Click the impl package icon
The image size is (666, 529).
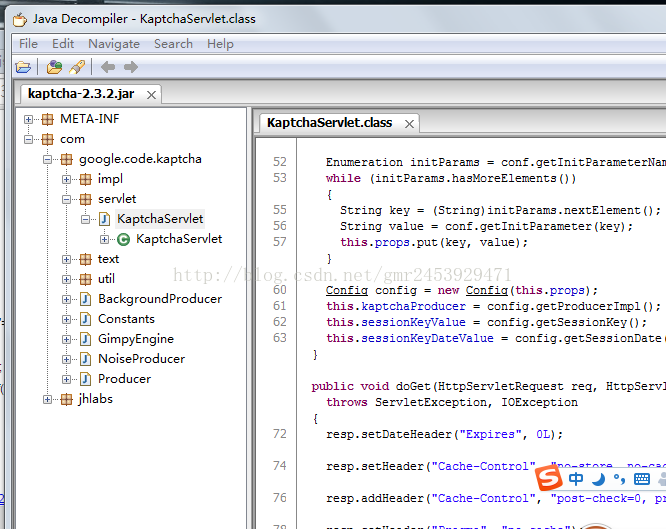tap(85, 179)
